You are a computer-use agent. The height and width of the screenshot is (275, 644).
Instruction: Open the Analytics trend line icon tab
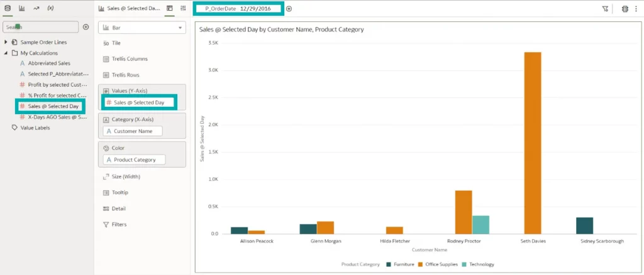click(36, 8)
